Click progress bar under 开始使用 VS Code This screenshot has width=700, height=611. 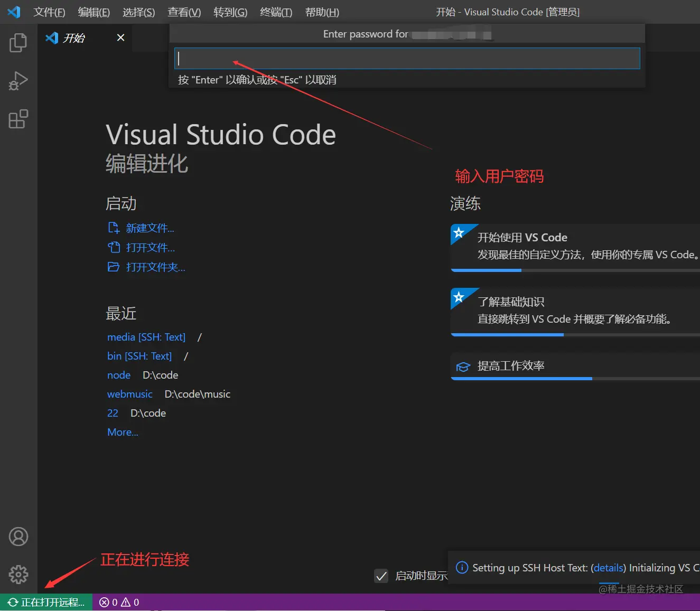coord(575,270)
